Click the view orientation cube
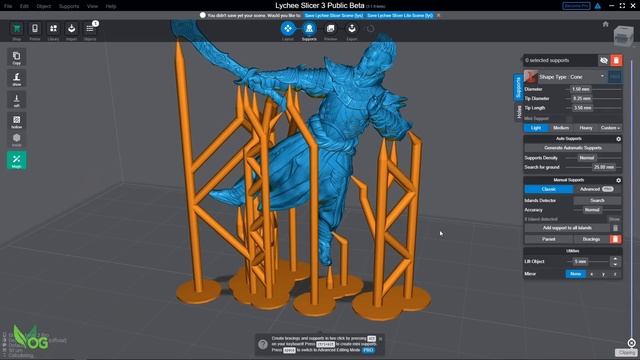The width and height of the screenshot is (640, 360). click(623, 36)
